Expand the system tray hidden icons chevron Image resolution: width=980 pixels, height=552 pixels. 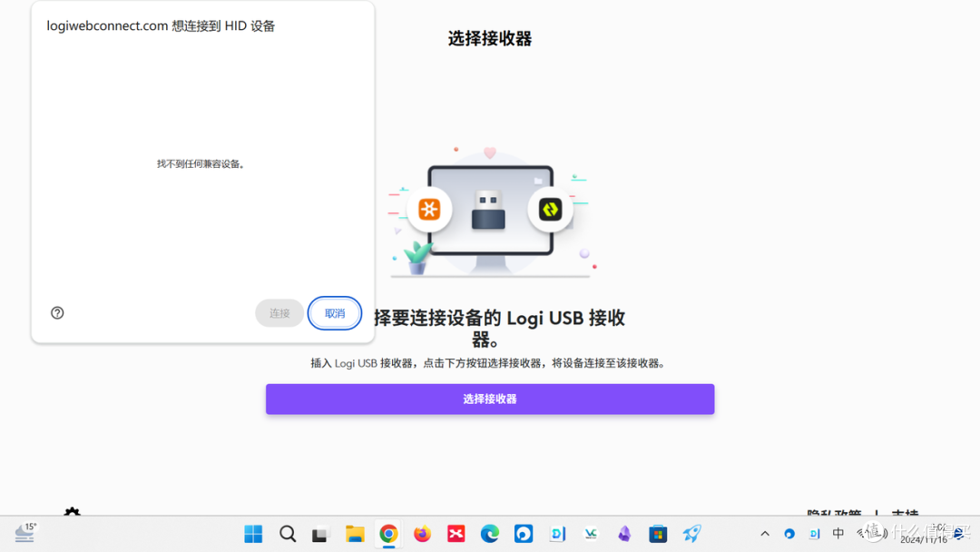765,534
